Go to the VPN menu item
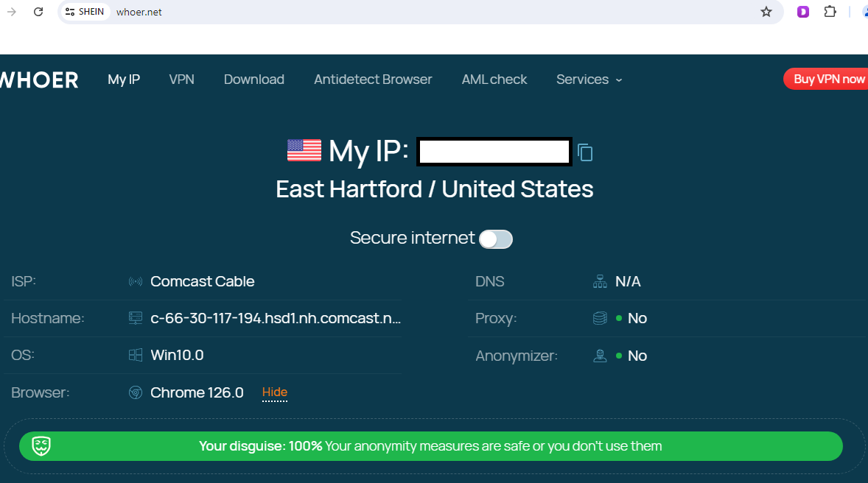 click(181, 80)
